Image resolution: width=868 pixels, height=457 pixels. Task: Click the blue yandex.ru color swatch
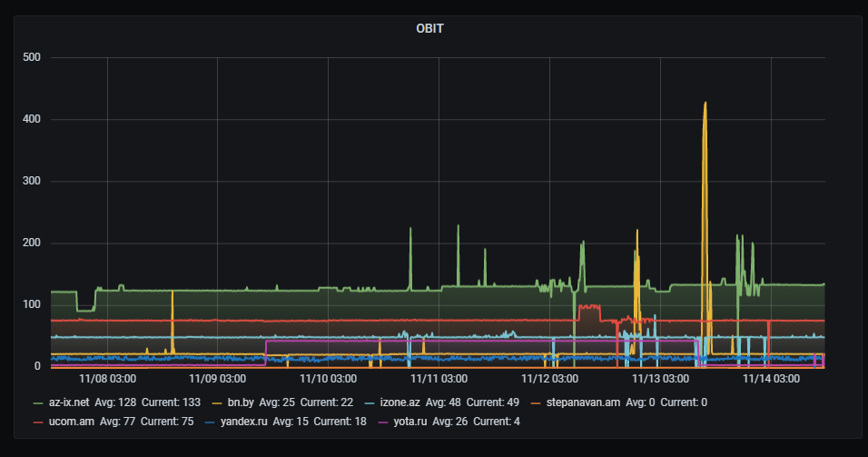tap(210, 422)
